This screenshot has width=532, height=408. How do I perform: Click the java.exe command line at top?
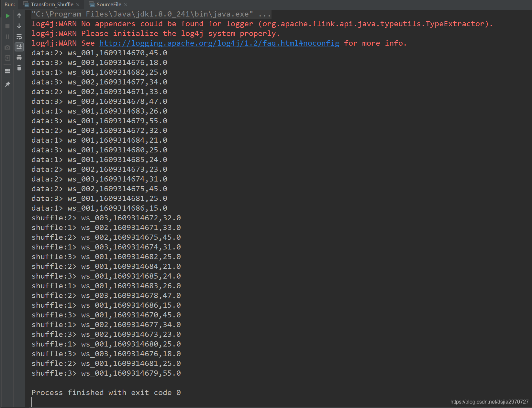point(151,14)
